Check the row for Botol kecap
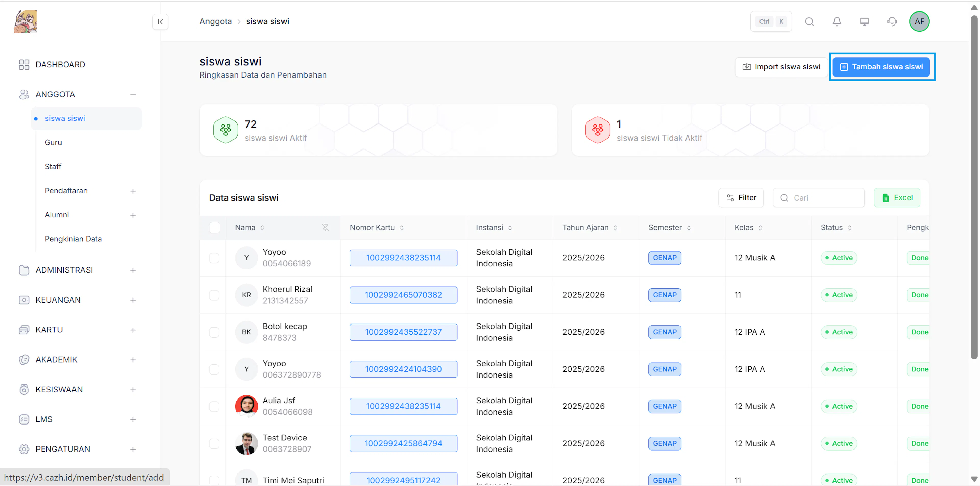This screenshot has height=486, width=980. [214, 332]
